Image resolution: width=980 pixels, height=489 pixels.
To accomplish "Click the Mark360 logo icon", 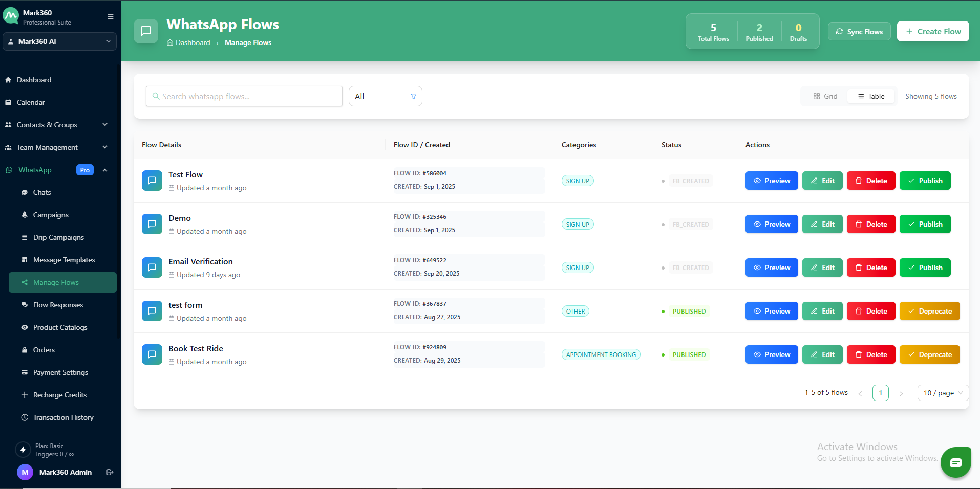I will coord(11,16).
